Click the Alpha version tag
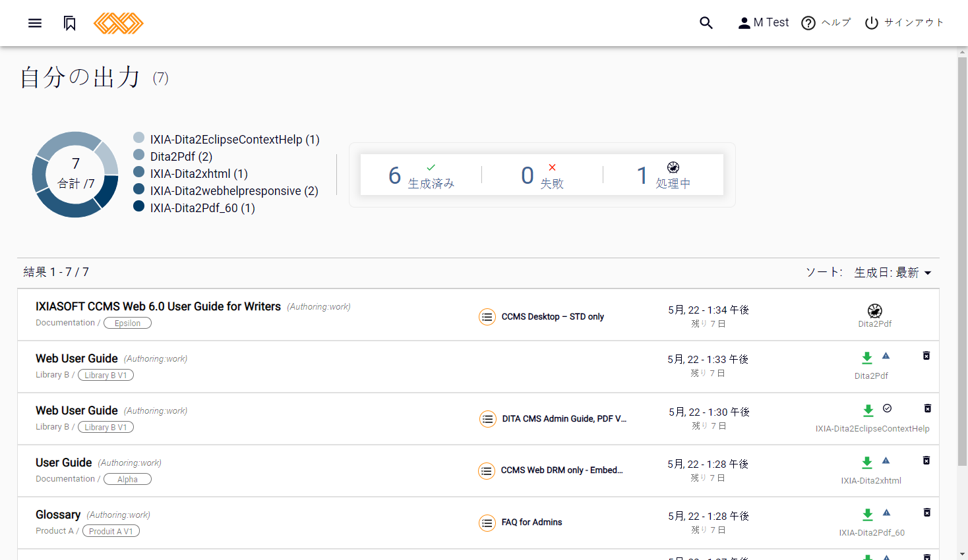Viewport: 968px width, 560px height. click(x=128, y=479)
